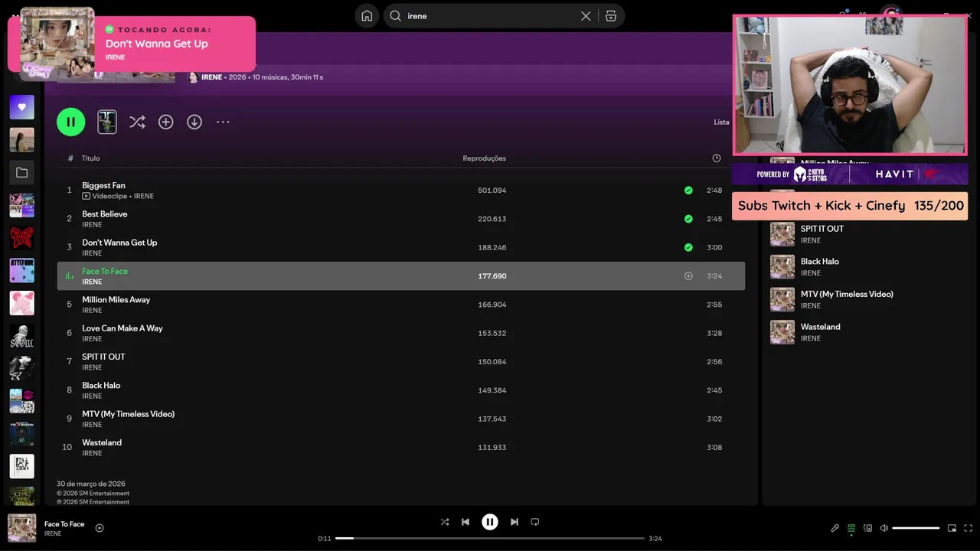Add Face To Face to Liked Songs via row plus
980x551 pixels.
click(688, 276)
